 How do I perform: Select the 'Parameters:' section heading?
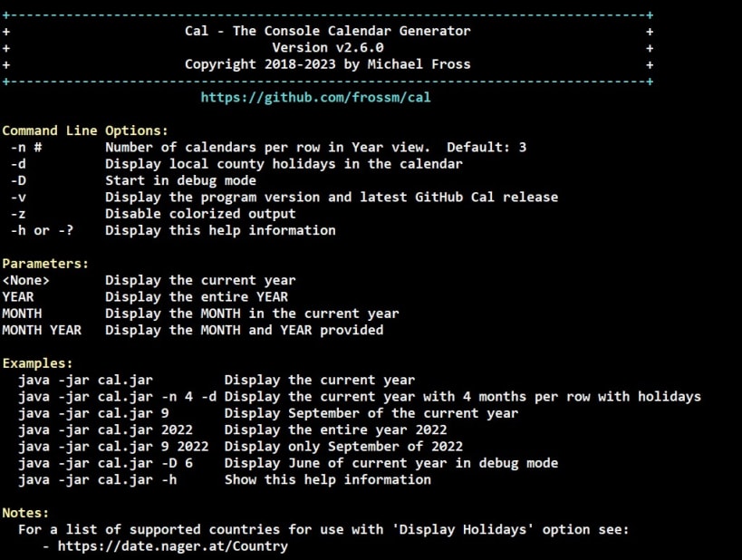(45, 264)
